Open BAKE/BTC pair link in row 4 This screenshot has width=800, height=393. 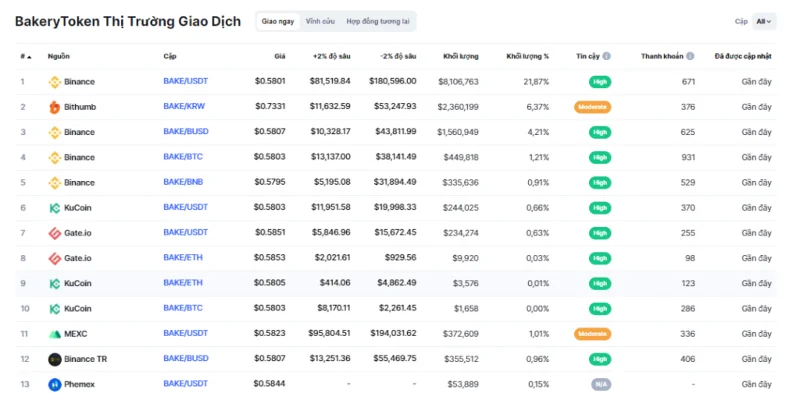click(x=183, y=157)
